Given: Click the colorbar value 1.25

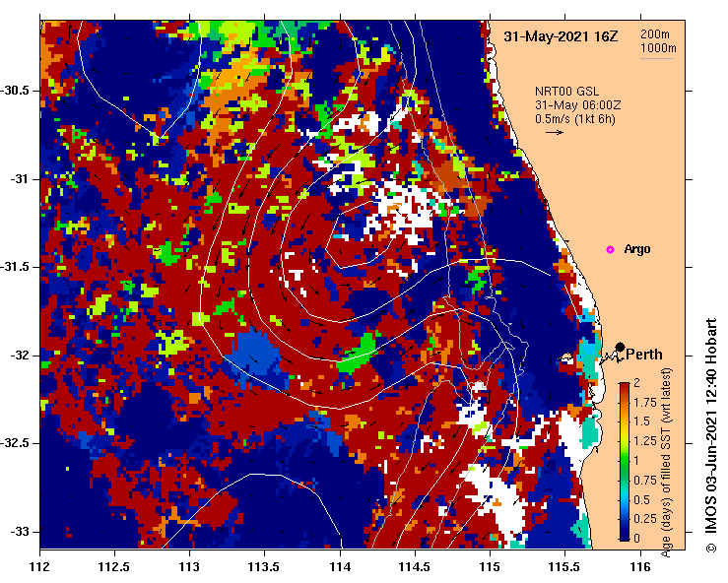Looking at the screenshot, I should click(x=645, y=441).
